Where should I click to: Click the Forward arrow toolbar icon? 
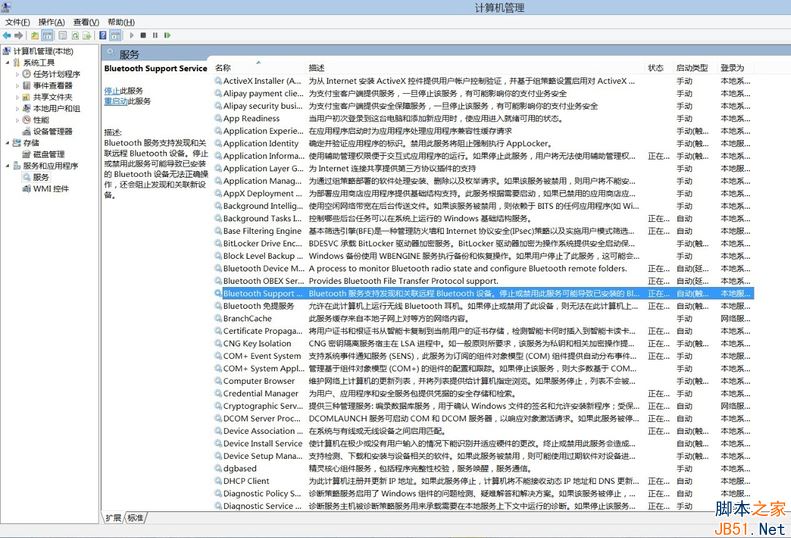19,35
